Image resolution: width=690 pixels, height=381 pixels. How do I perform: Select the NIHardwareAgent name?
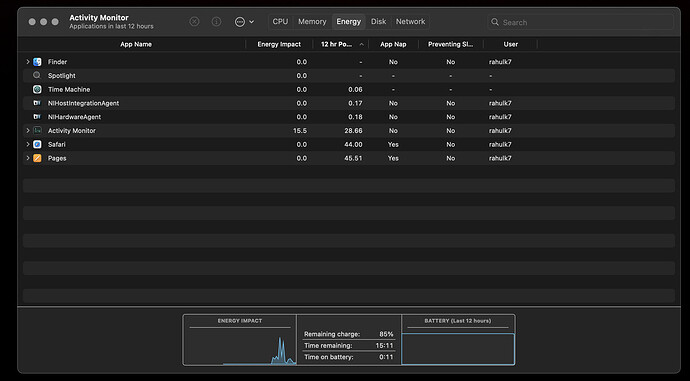pyautogui.click(x=74, y=117)
